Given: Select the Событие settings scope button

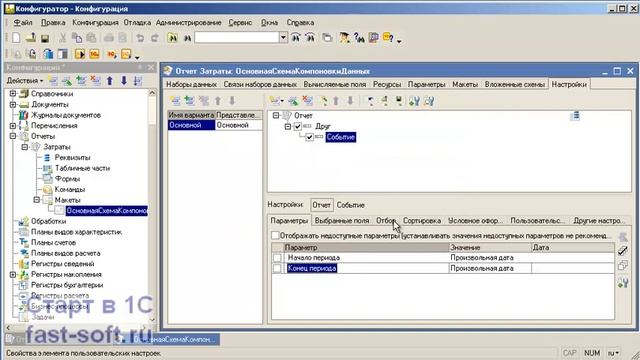Looking at the screenshot, I should (x=350, y=205).
